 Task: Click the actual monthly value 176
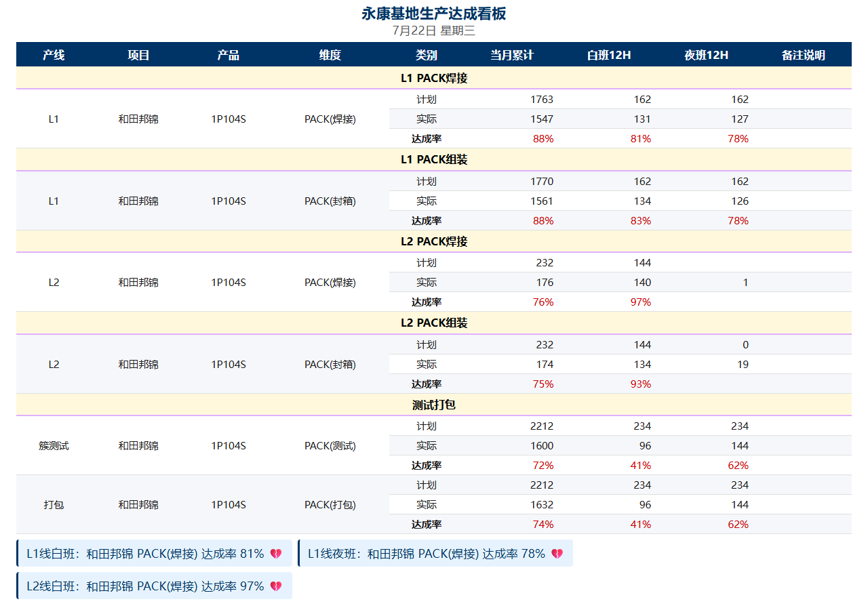point(545,283)
